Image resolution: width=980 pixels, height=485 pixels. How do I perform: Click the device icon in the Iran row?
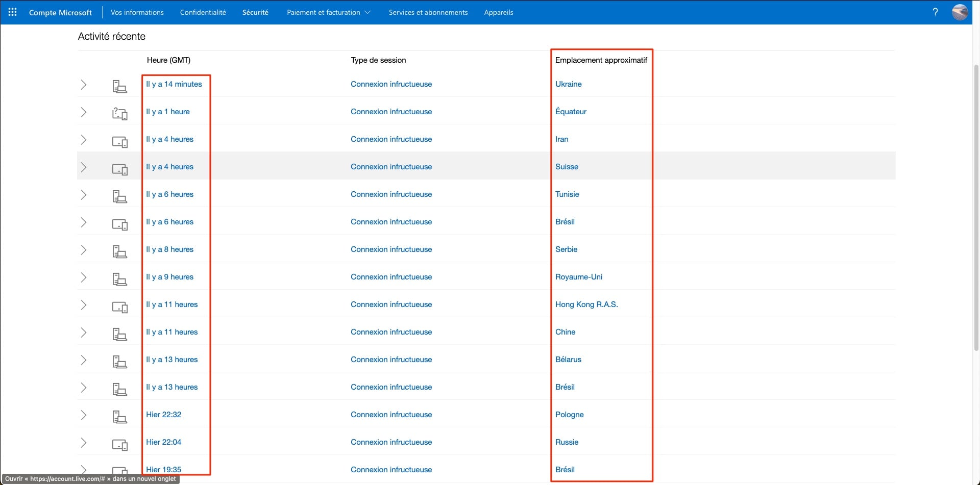click(119, 141)
